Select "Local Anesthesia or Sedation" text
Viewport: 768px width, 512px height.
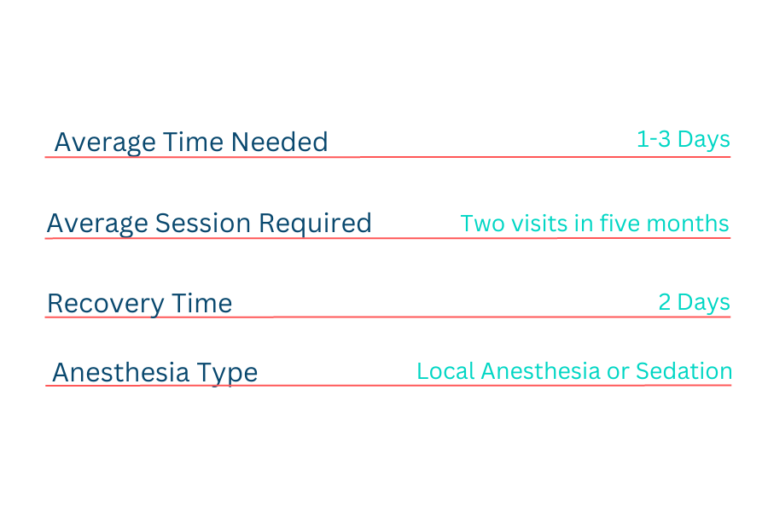coord(575,371)
